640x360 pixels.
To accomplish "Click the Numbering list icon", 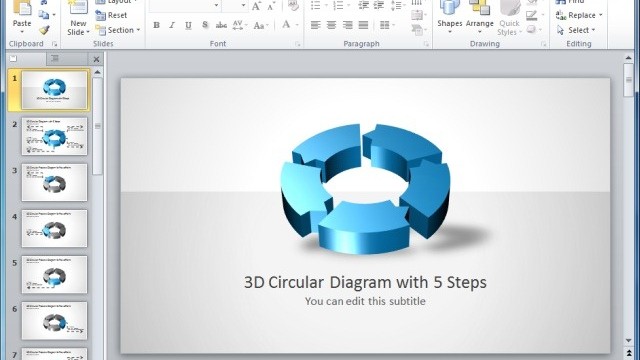I will point(338,6).
